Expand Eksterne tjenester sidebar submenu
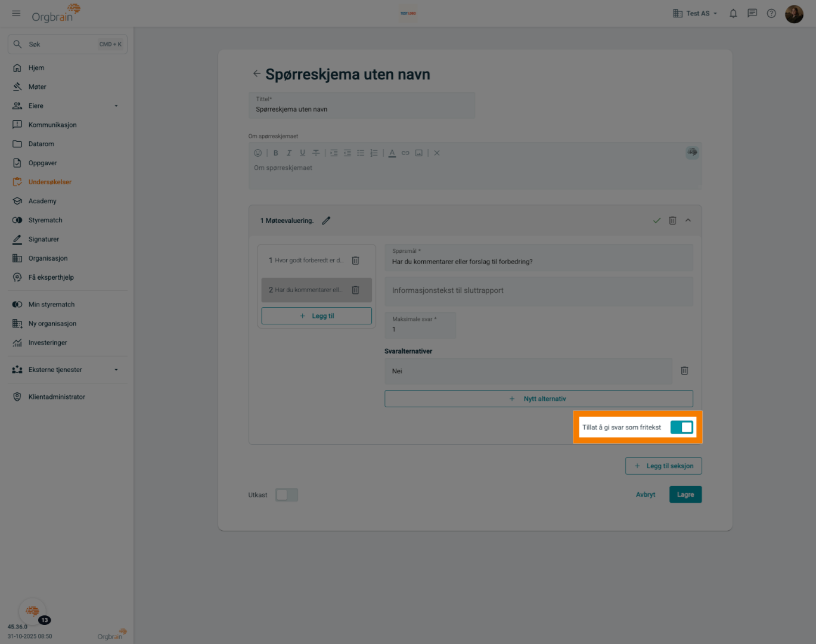Viewport: 816px width, 644px height. (x=116, y=370)
